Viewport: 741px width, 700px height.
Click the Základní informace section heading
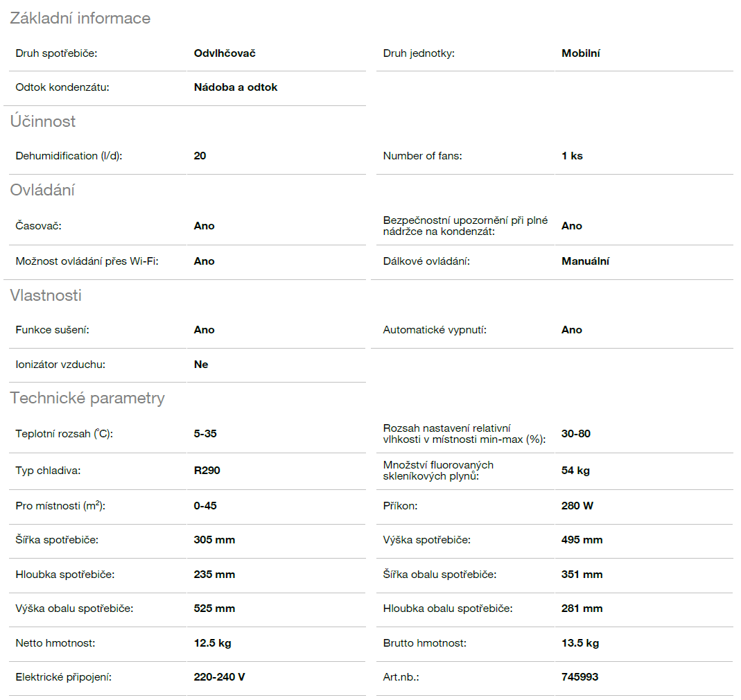[80, 19]
